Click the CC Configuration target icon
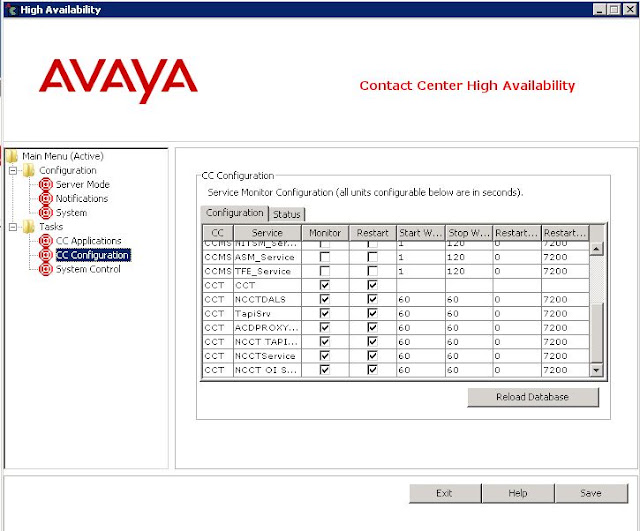This screenshot has width=640, height=531. pos(46,255)
